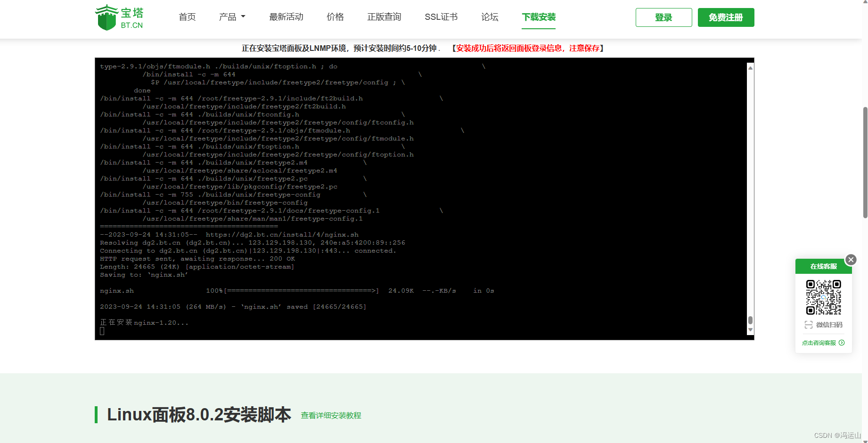Click the 'Length: 24665 (24K)' line
This screenshot has width=868, height=443.
pyautogui.click(x=197, y=267)
